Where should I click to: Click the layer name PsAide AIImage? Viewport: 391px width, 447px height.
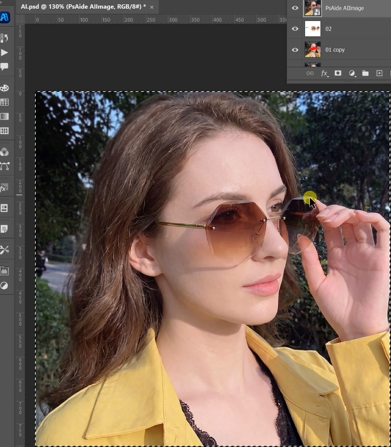(x=344, y=8)
